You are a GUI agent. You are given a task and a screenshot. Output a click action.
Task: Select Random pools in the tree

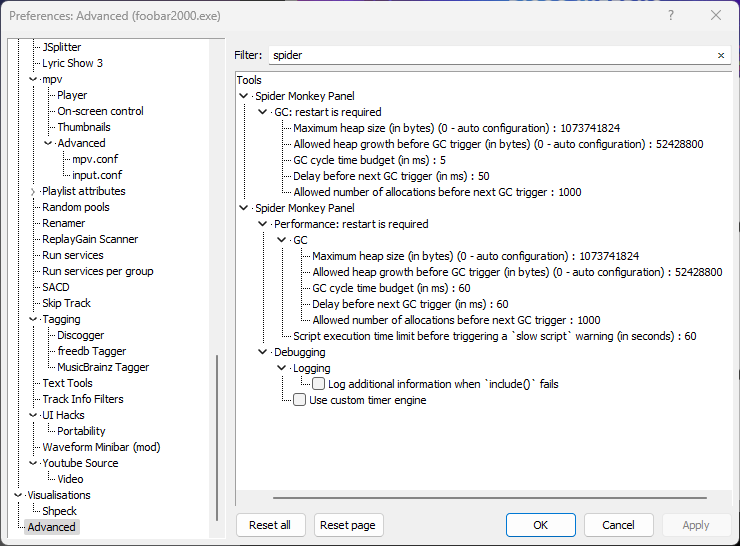76,207
